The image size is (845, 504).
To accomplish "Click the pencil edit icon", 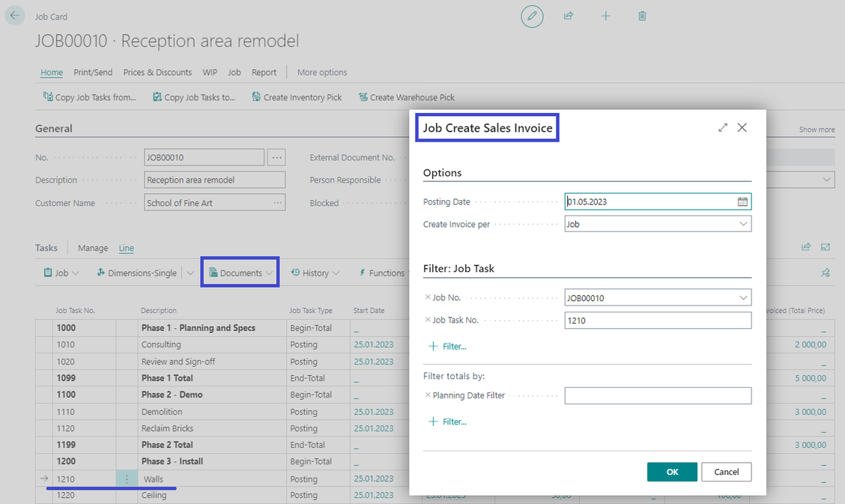I will [x=532, y=16].
